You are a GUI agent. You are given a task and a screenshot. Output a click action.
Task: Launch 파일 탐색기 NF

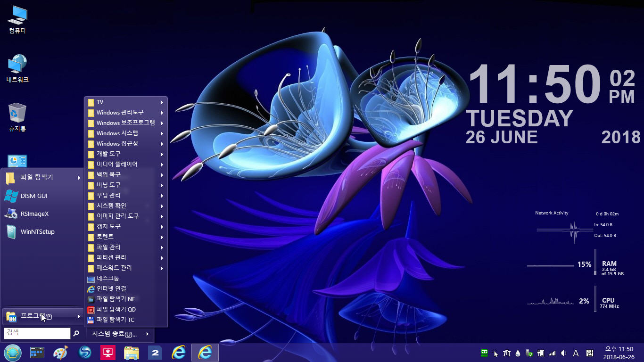125,299
